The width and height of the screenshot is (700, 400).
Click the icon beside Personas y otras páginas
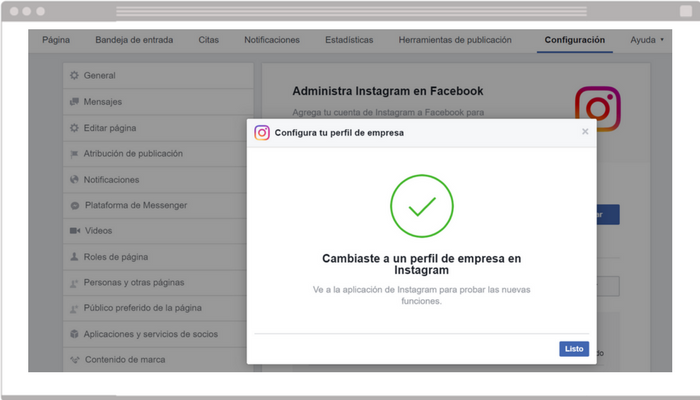(x=74, y=283)
